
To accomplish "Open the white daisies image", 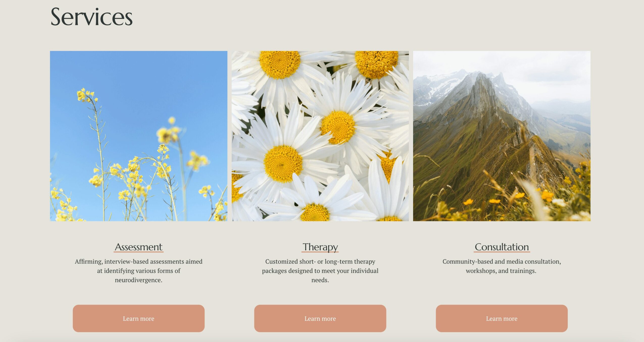I will (320, 136).
